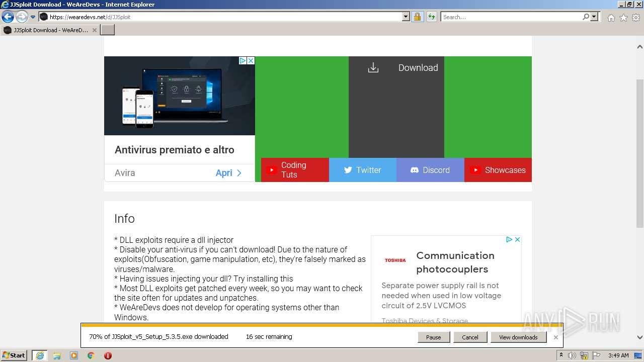The width and height of the screenshot is (644, 362).
Task: Click Internet Explorer taskbar icon
Action: click(x=39, y=355)
